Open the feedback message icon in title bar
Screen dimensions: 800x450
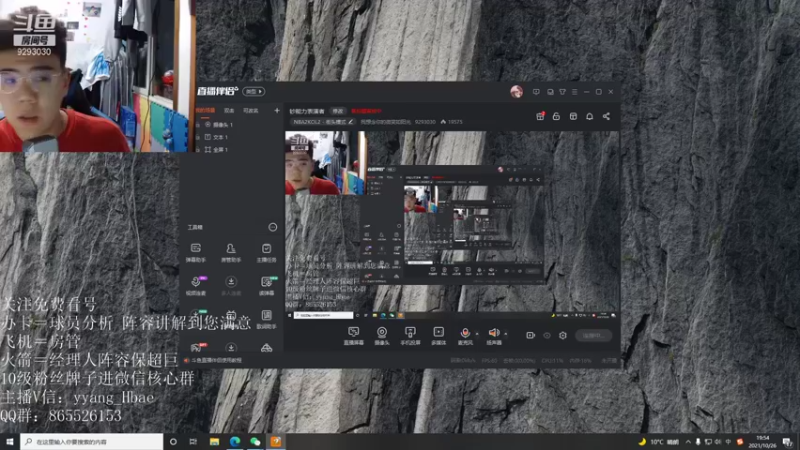tap(536, 92)
